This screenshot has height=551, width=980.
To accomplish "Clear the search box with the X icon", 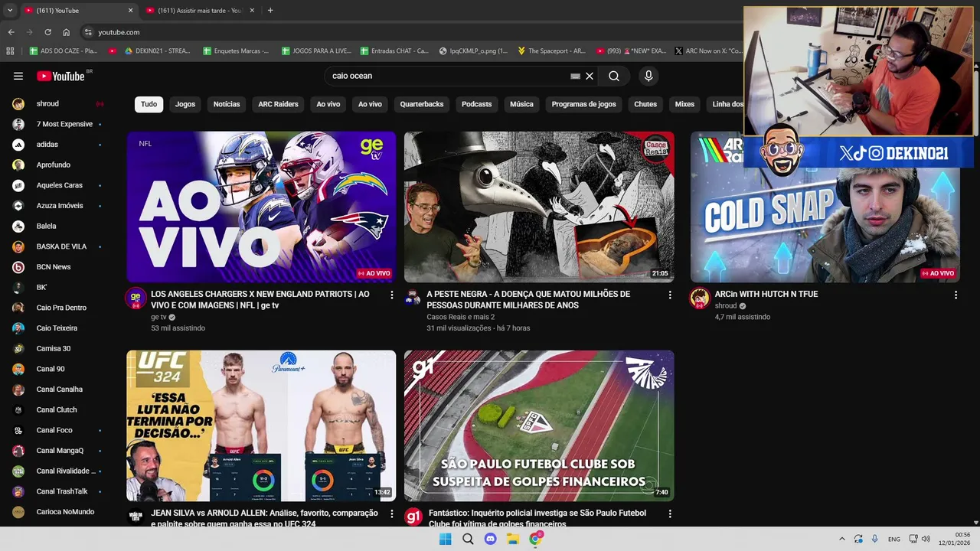I will click(x=590, y=76).
